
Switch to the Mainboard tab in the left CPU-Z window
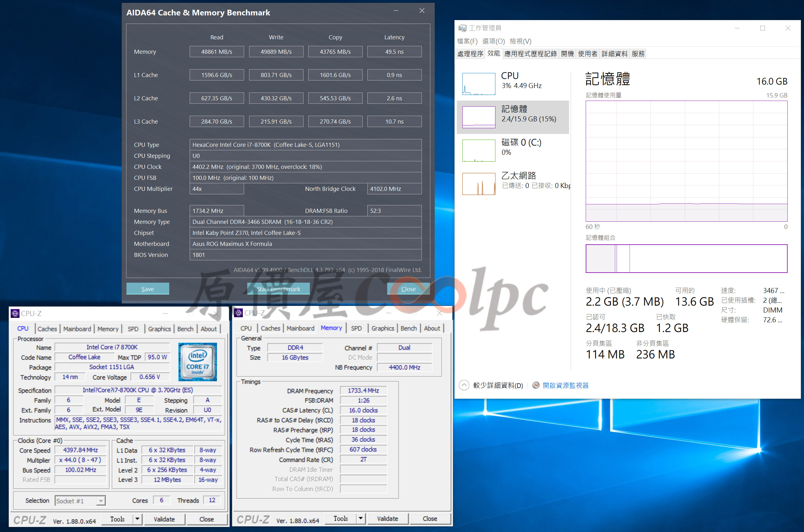pyautogui.click(x=77, y=329)
